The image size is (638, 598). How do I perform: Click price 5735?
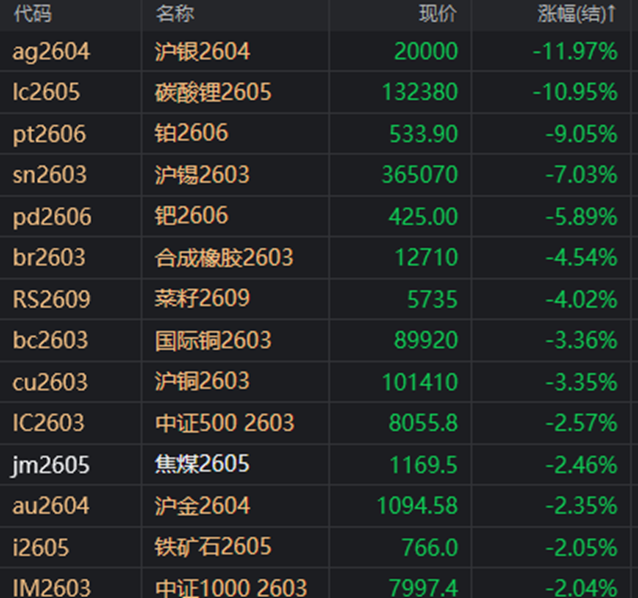tap(433, 299)
